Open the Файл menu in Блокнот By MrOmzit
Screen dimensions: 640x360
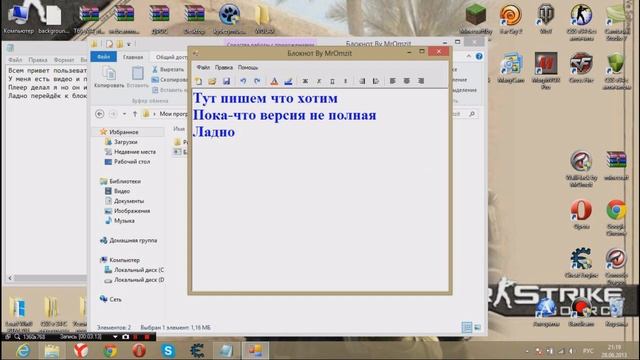click(x=203, y=67)
